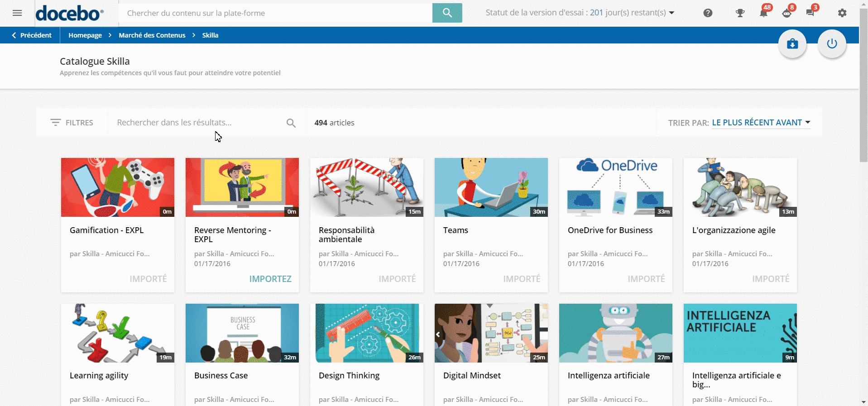Open the help question mark icon

708,13
